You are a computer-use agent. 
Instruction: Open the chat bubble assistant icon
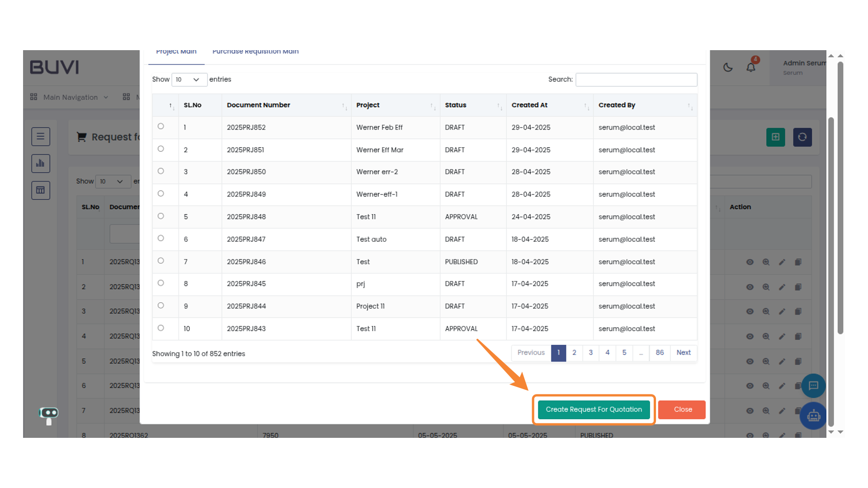coord(813,385)
